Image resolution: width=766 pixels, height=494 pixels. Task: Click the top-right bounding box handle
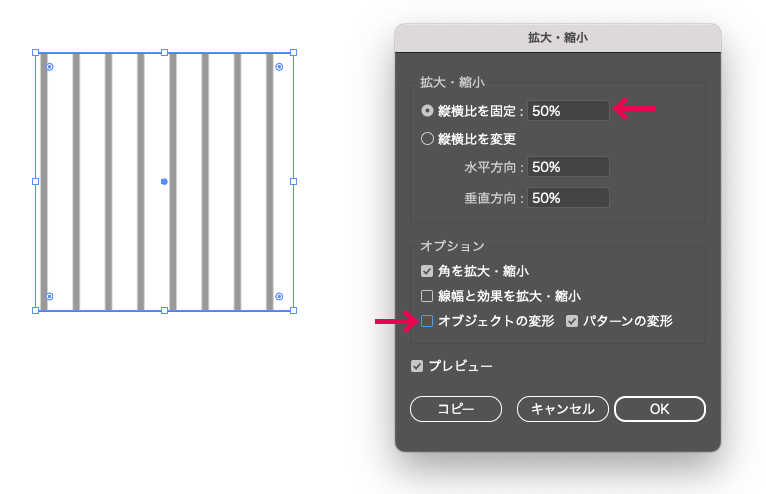coord(293,52)
